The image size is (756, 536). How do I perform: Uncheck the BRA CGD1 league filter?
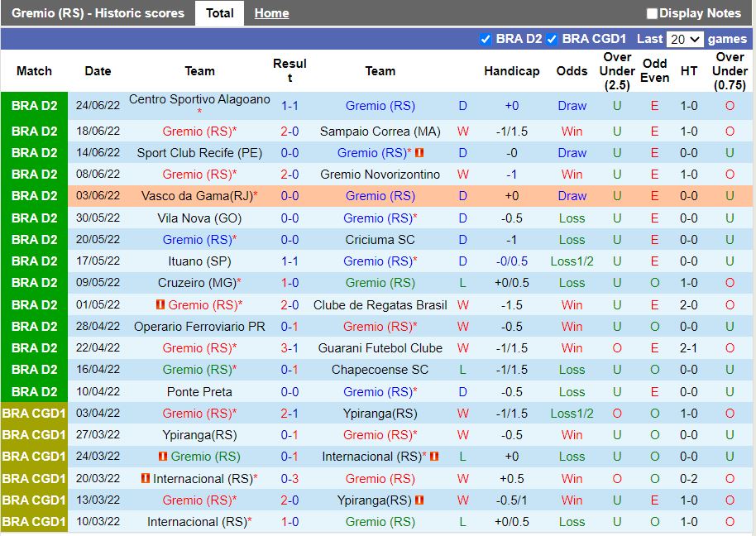(x=552, y=39)
